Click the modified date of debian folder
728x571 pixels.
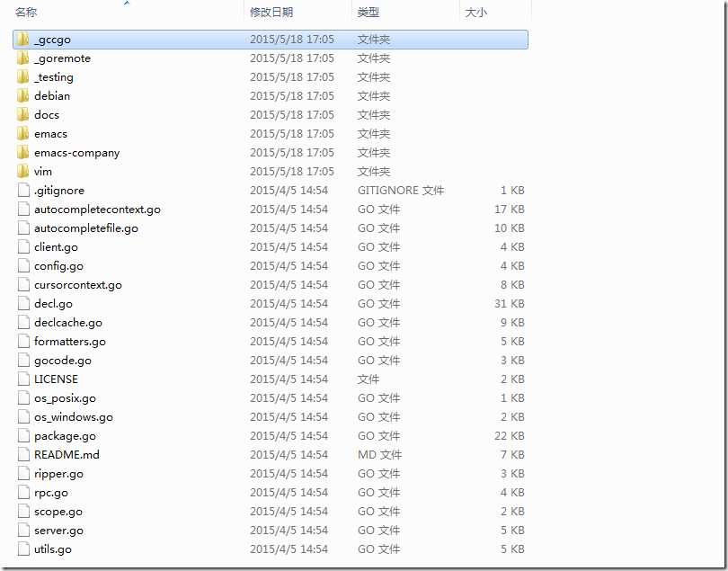pyautogui.click(x=292, y=96)
